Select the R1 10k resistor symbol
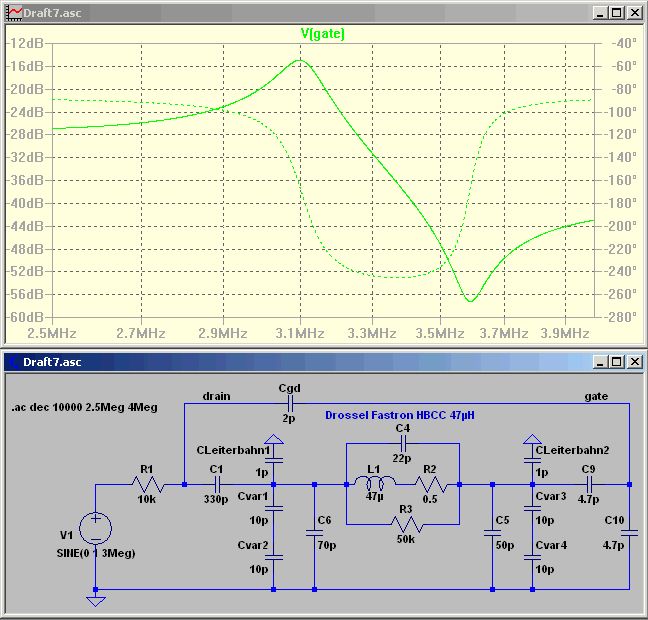This screenshot has width=648, height=620. pos(146,485)
